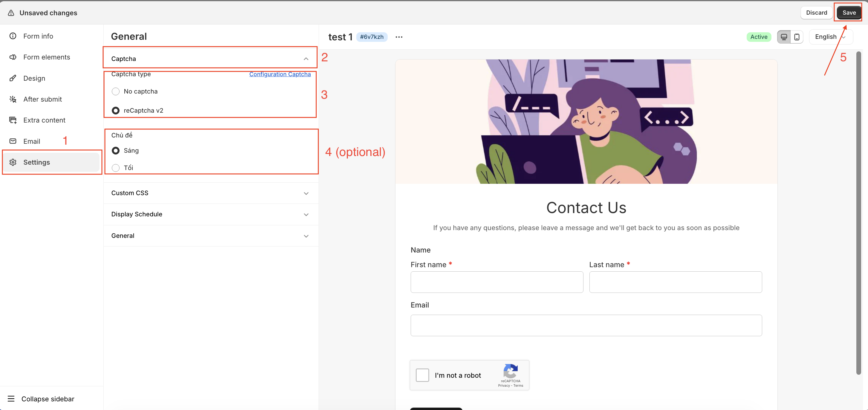Click the Discard button
The height and width of the screenshot is (410, 868).
tap(816, 13)
